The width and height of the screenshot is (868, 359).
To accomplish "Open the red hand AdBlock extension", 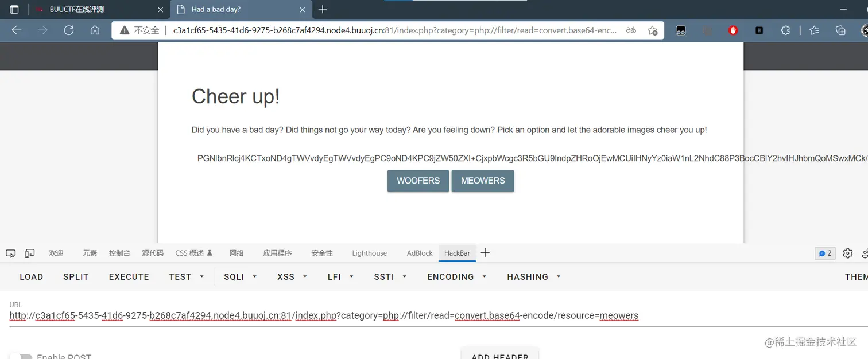I will click(x=733, y=30).
